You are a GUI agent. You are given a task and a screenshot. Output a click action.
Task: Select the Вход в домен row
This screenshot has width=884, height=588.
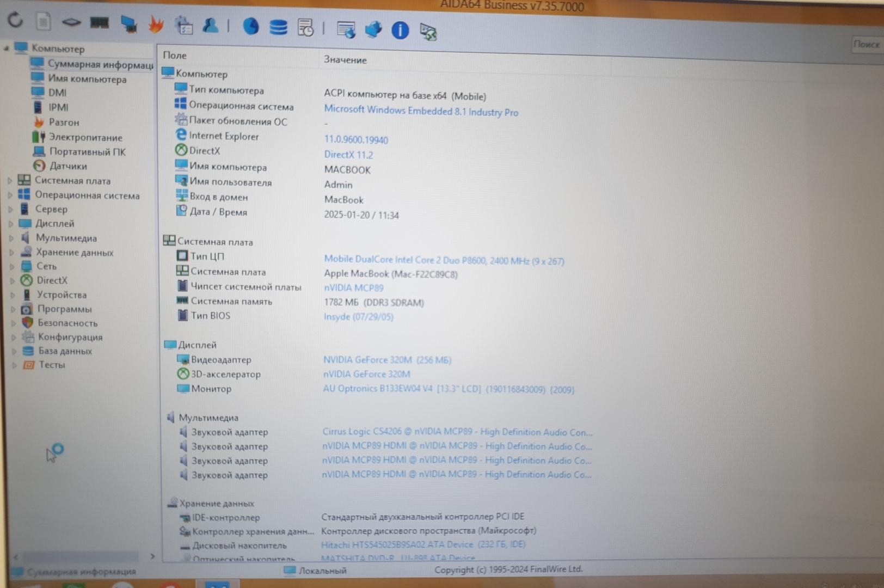(x=269, y=198)
